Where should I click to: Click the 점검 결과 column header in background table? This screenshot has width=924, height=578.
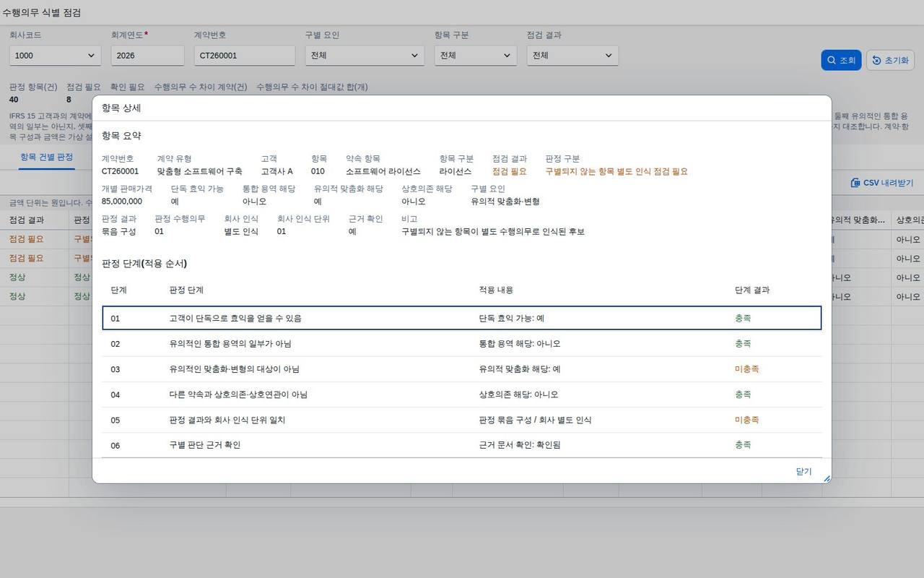pyautogui.click(x=27, y=220)
